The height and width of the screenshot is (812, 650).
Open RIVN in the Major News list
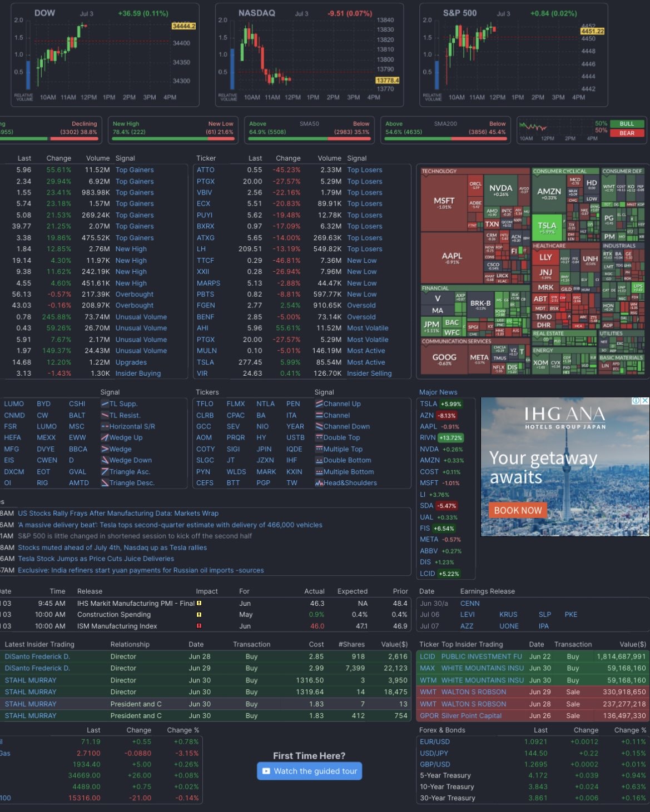[x=428, y=438]
